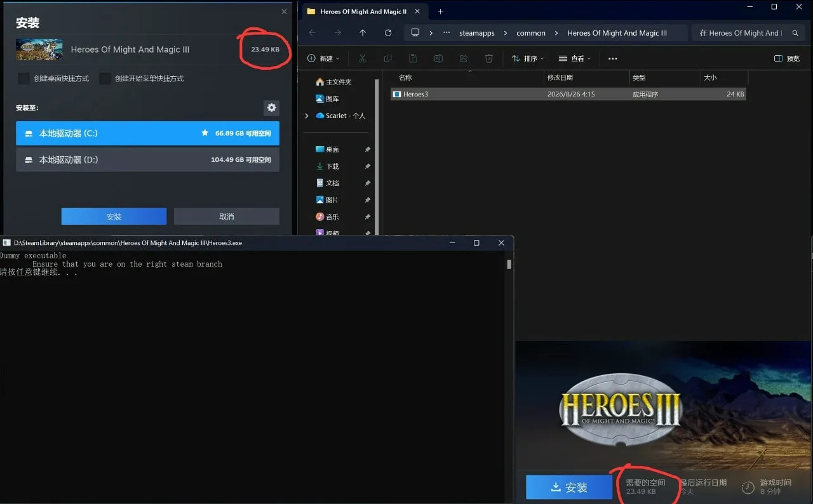This screenshot has height=504, width=813.
Task: Expand chevron after common breadcrumb
Action: pyautogui.click(x=556, y=33)
